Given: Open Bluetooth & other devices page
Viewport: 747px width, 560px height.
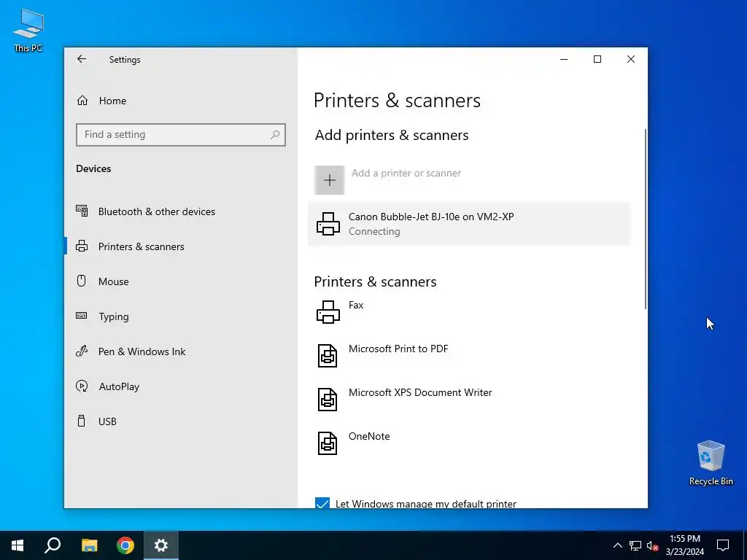Looking at the screenshot, I should 181,211.
